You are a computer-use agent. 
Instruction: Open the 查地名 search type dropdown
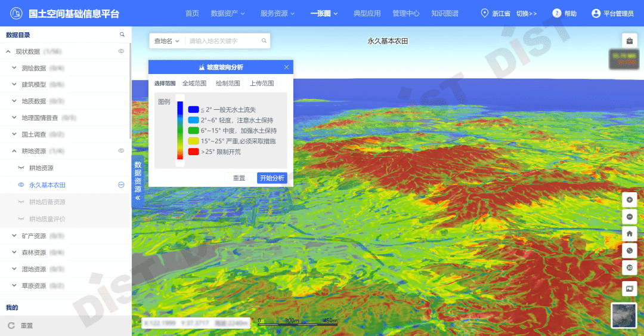tap(167, 41)
